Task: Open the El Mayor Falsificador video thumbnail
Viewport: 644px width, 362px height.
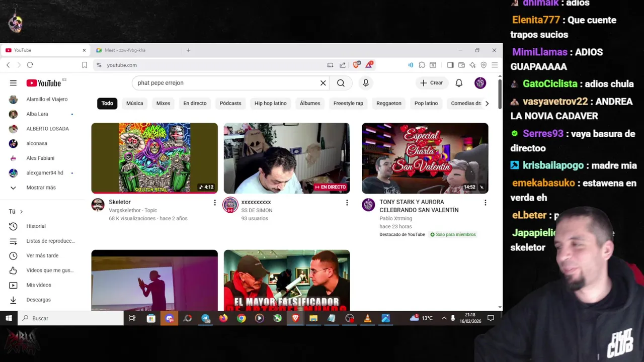Action: coord(287,280)
